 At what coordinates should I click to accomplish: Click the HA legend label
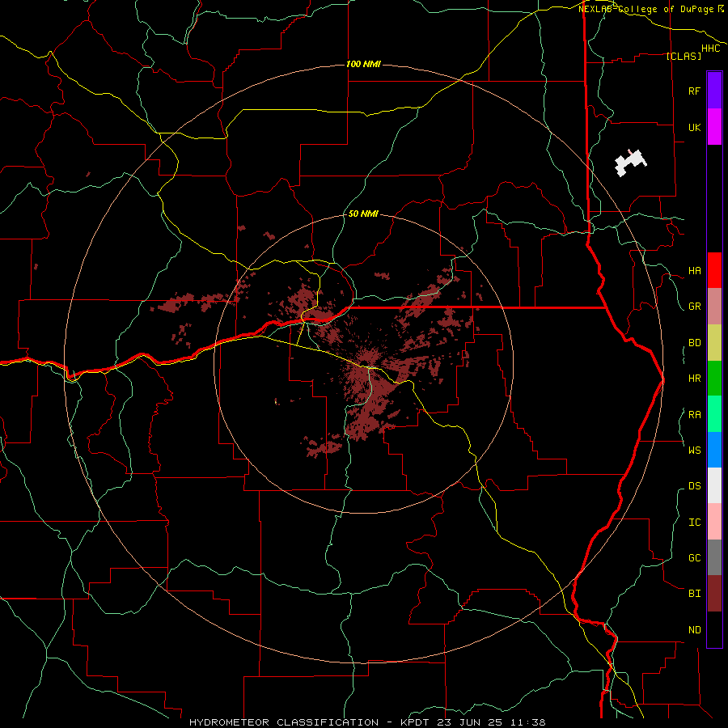coord(694,270)
